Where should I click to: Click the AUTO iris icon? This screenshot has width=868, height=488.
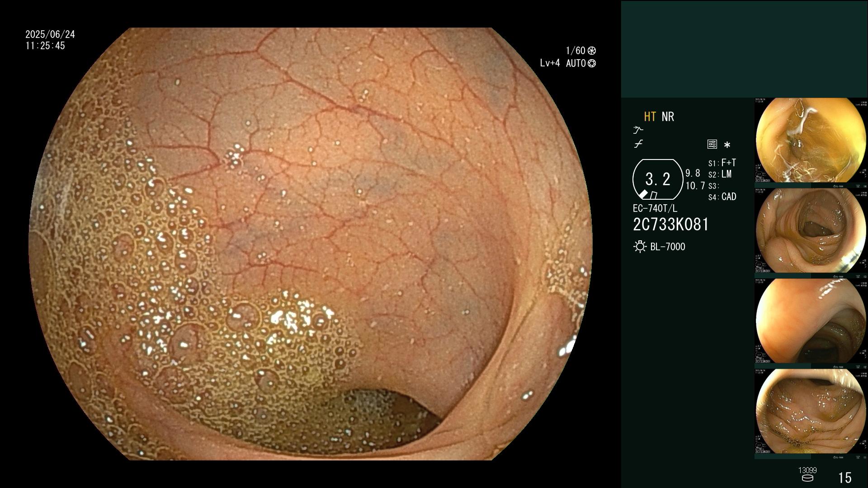592,63
